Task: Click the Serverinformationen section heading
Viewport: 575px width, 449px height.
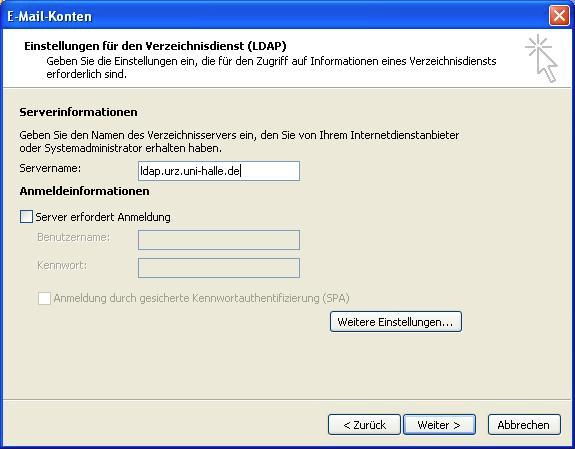Action: coord(78,112)
